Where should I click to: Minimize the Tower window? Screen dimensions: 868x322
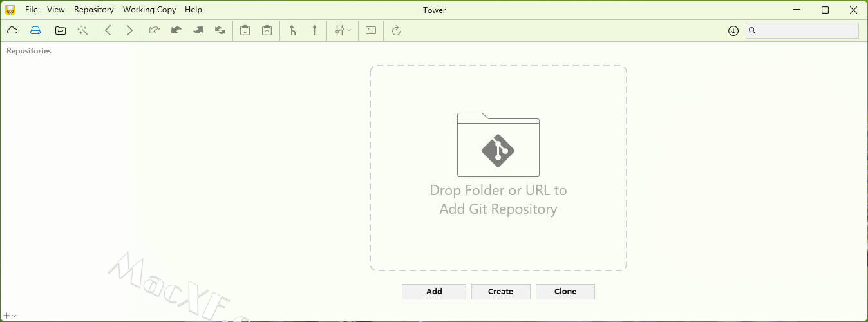pyautogui.click(x=797, y=10)
